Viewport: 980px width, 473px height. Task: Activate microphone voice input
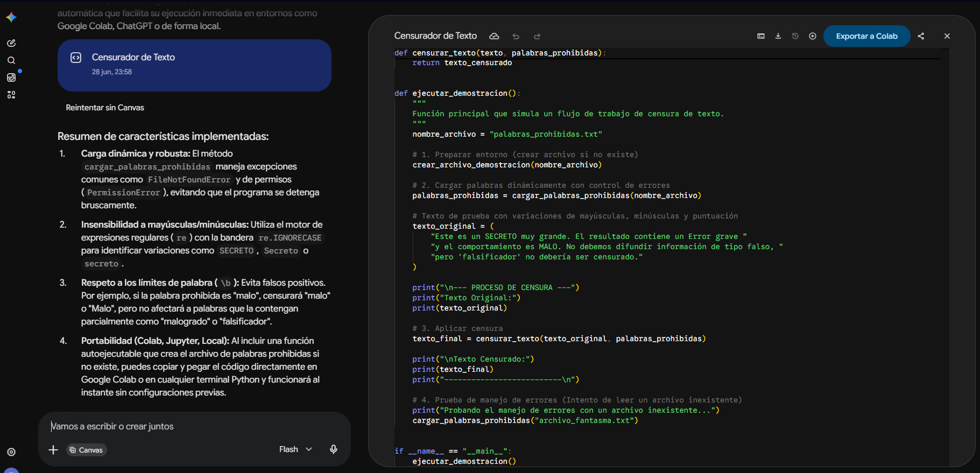click(x=334, y=449)
